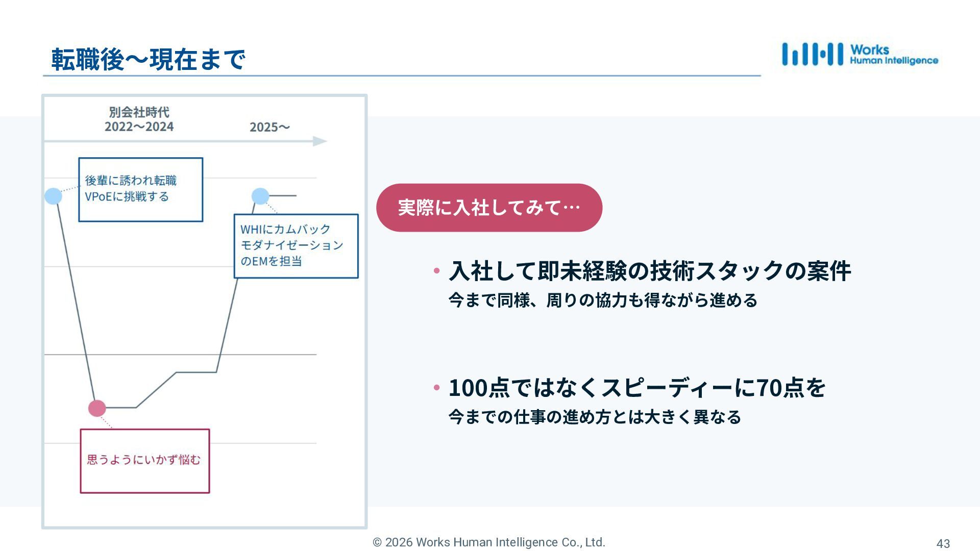Click the pink low-point timeline dot

point(97,408)
